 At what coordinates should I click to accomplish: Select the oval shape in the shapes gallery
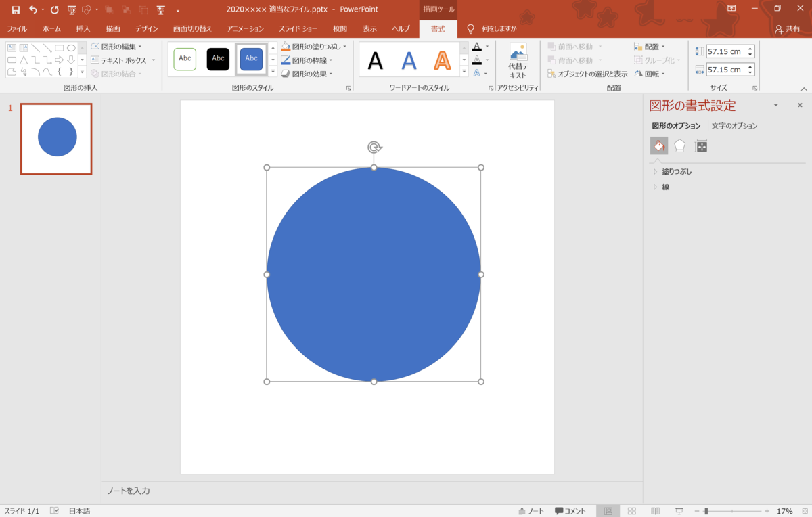pos(71,48)
